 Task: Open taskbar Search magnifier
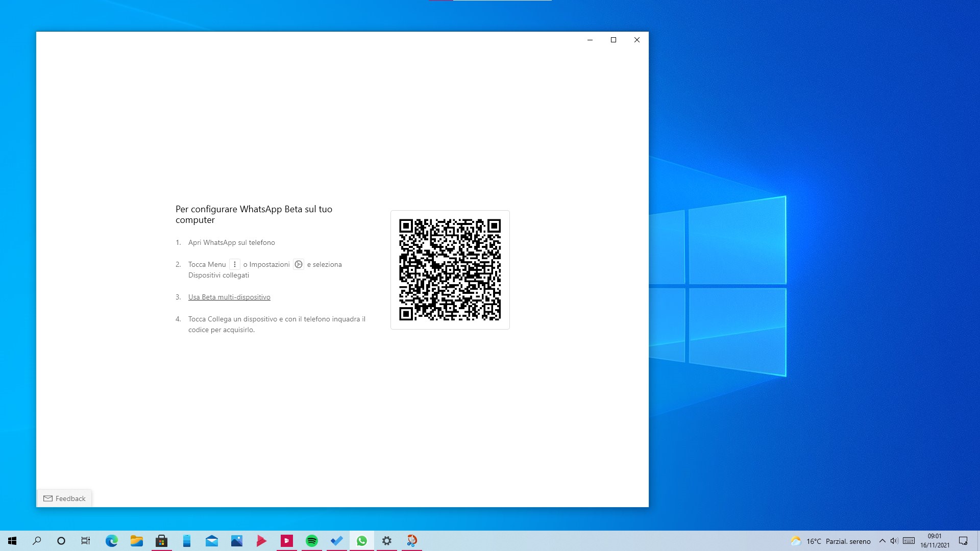pos(37,541)
